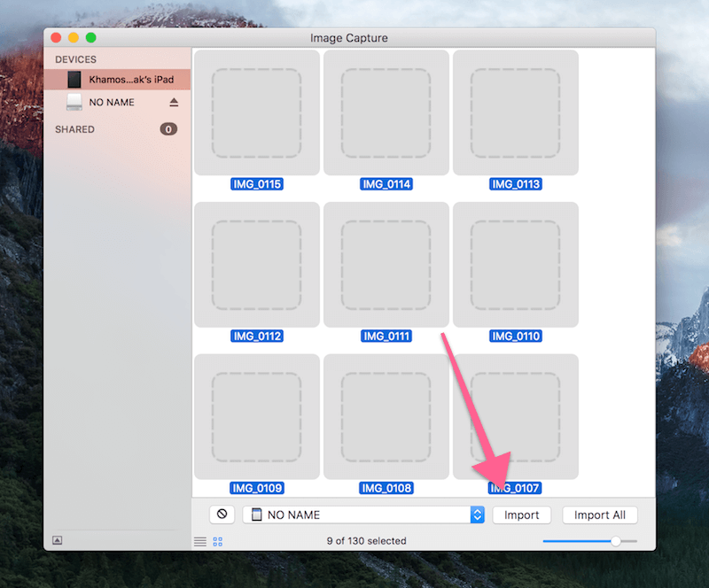Click the IMG_0113 thumbnail
The image size is (709, 588).
click(516, 112)
